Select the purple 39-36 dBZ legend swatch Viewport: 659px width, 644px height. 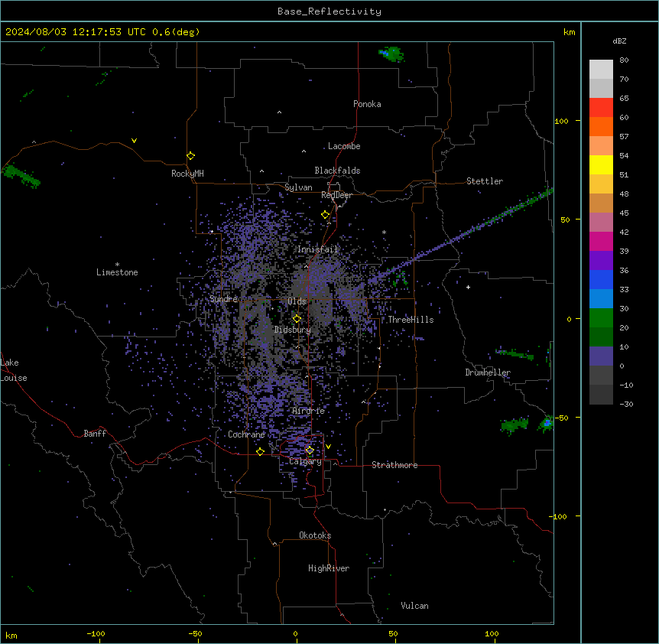pyautogui.click(x=601, y=261)
